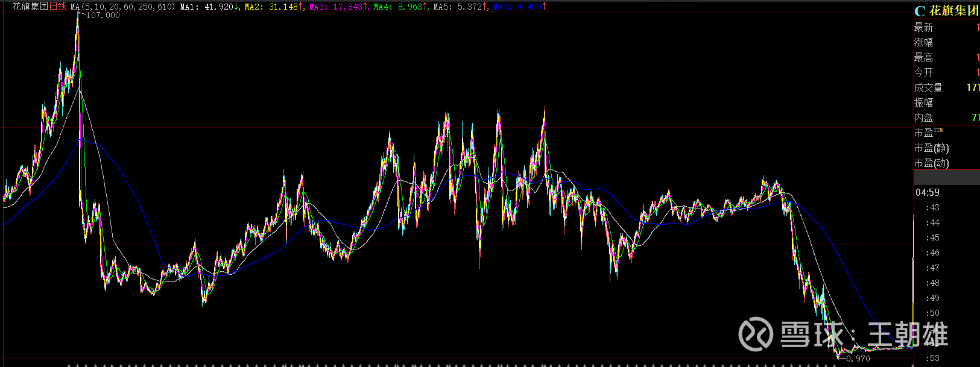
Task: Select the 花旗集团 stock name in side panel
Action: pos(953,11)
